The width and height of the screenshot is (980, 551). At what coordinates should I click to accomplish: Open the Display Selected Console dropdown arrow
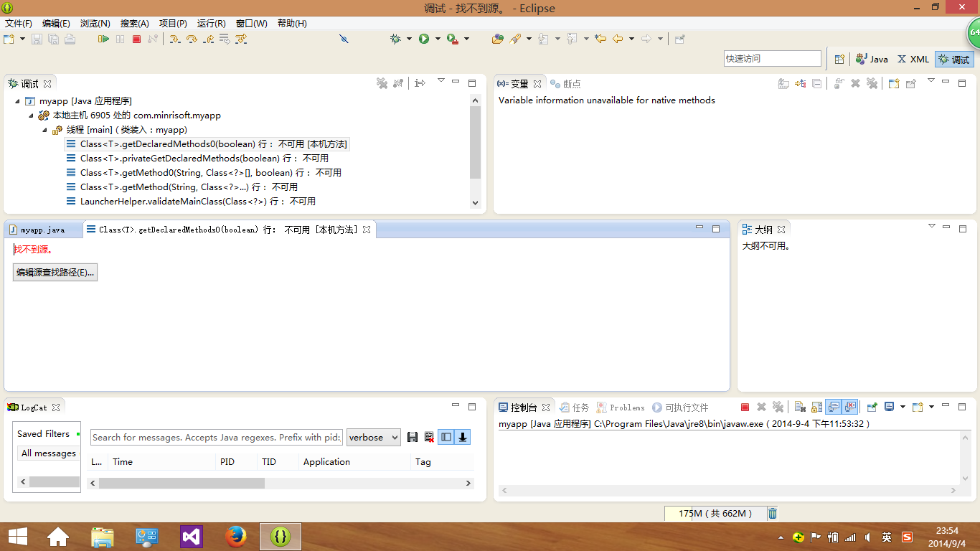(903, 407)
